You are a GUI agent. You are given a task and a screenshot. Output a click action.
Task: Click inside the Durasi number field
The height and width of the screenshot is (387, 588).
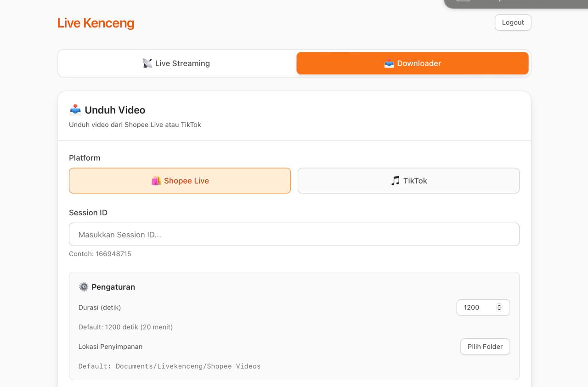coord(475,308)
